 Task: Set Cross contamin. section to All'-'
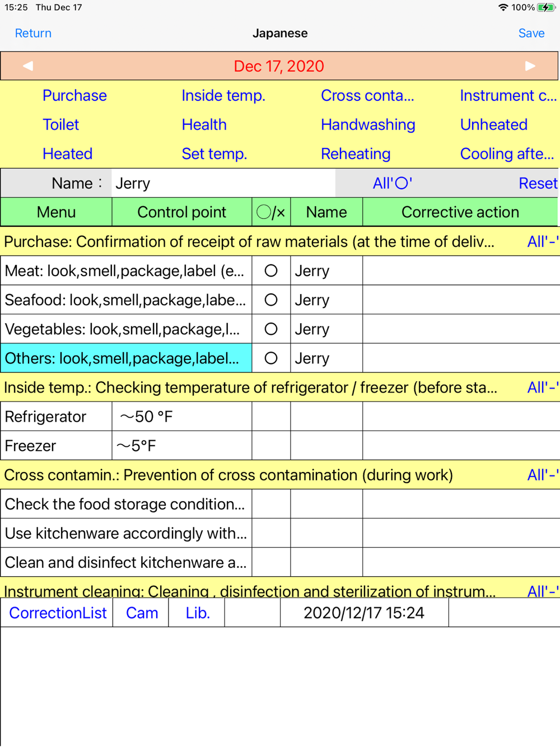coord(543,475)
